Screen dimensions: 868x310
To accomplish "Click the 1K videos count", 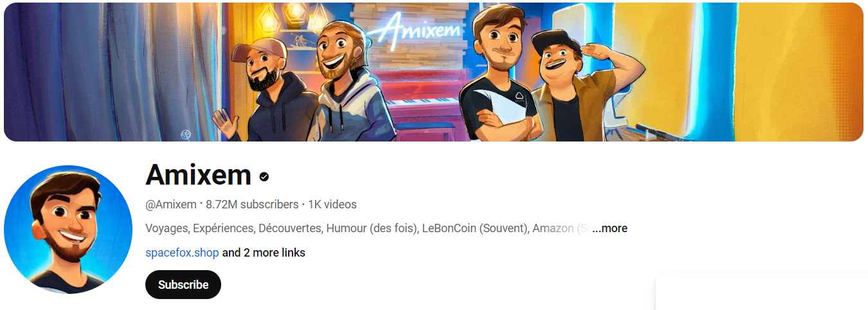I will [332, 205].
